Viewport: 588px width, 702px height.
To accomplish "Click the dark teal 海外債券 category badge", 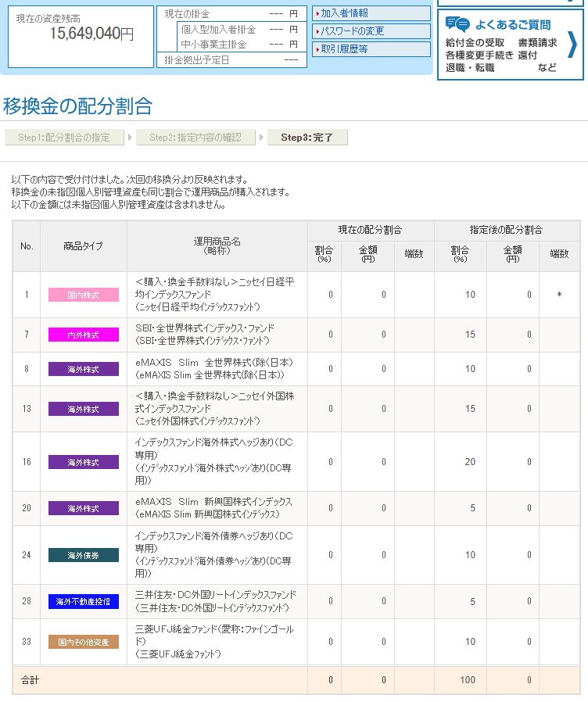I will [x=84, y=555].
